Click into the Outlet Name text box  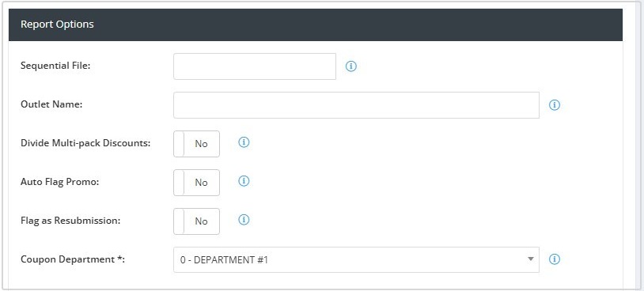pos(356,105)
